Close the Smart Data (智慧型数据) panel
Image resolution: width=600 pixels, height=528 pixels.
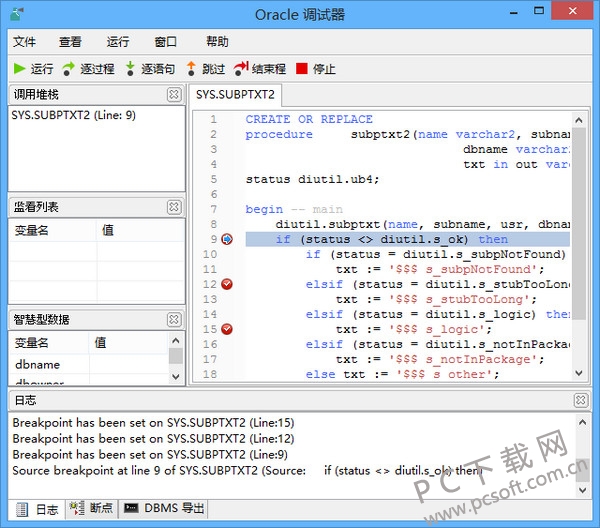tap(174, 319)
